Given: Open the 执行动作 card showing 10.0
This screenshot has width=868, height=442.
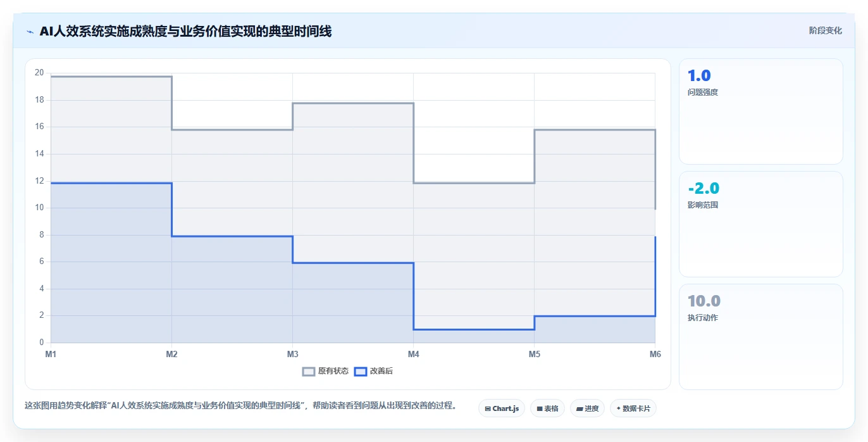Looking at the screenshot, I should (x=760, y=337).
